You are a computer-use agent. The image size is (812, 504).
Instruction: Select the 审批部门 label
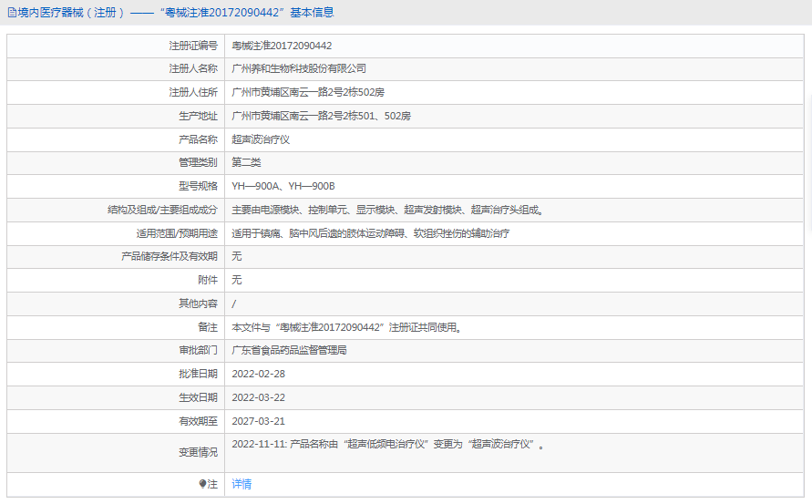[x=199, y=350]
